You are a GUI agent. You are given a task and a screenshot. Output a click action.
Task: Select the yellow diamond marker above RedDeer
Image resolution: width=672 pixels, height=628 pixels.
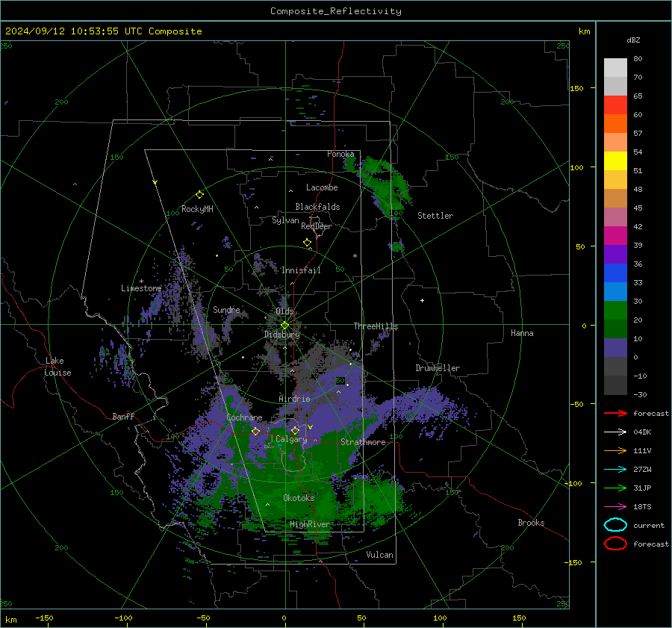point(308,243)
